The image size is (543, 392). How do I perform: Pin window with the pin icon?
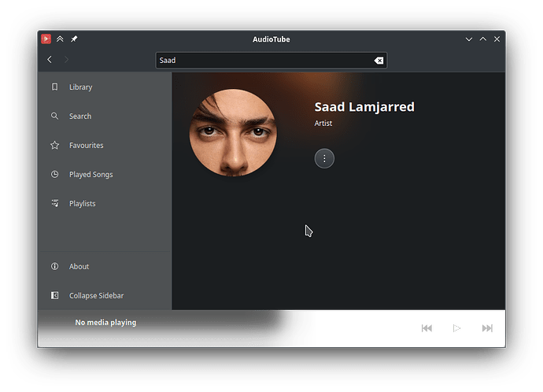click(74, 39)
